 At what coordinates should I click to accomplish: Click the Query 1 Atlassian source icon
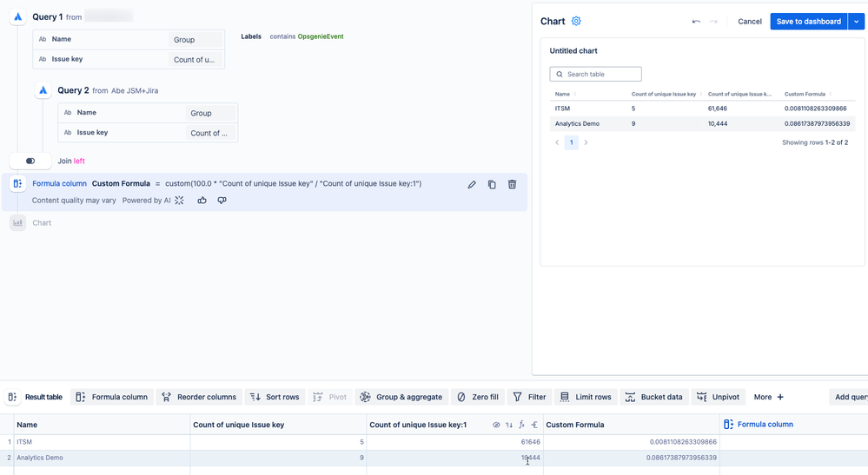click(x=18, y=17)
